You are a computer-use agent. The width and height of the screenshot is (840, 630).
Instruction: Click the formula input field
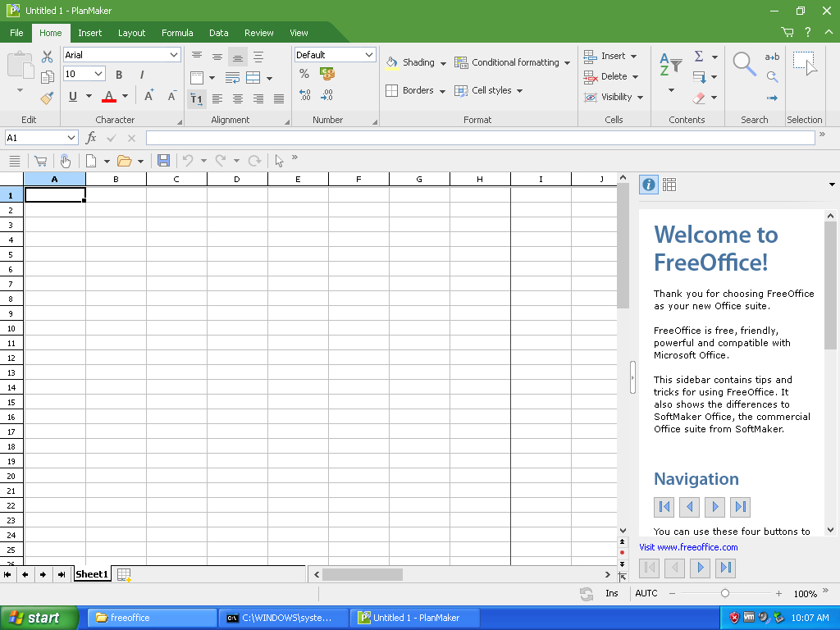(x=481, y=138)
